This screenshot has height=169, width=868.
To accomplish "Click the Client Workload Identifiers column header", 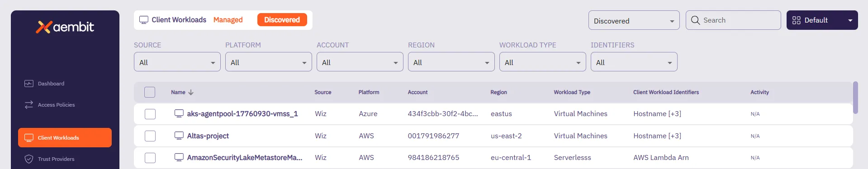I will [x=666, y=92].
